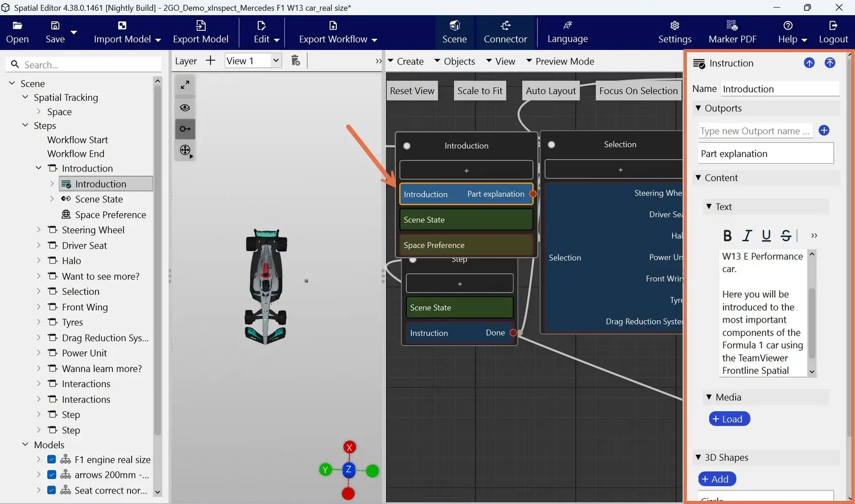This screenshot has width=855, height=504.
Task: Open the Create menu
Action: click(x=406, y=61)
